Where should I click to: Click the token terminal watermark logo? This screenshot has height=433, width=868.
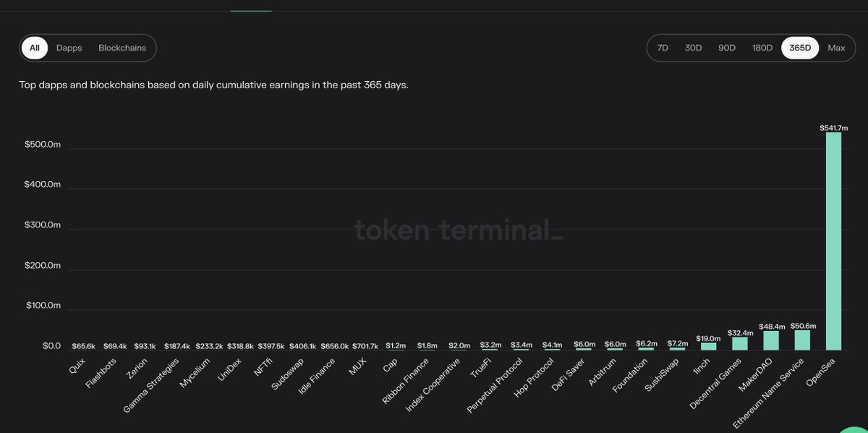coord(459,231)
